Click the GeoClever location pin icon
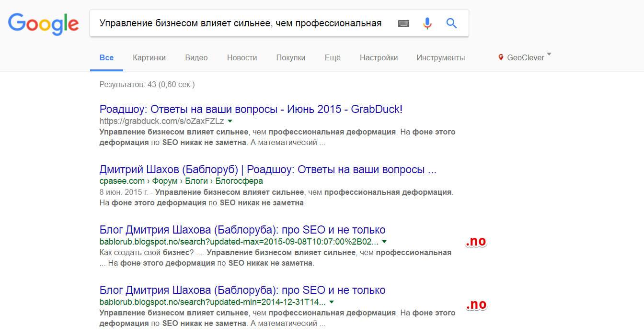The width and height of the screenshot is (644, 336). click(501, 57)
